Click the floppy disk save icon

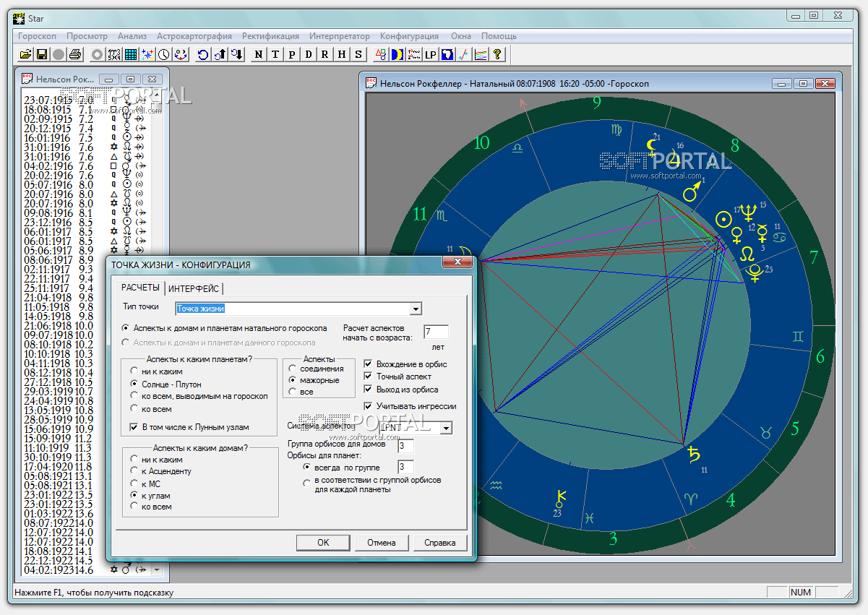click(42, 54)
